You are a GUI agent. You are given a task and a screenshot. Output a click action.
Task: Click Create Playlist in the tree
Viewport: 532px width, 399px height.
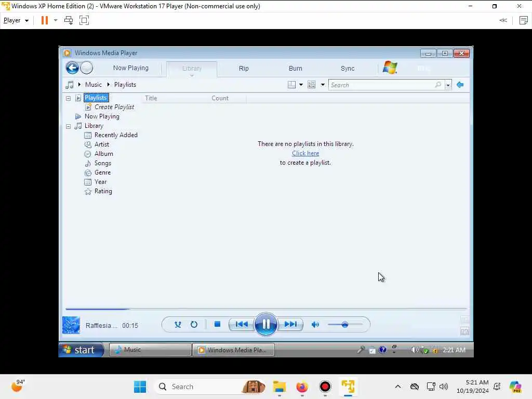[x=114, y=107]
